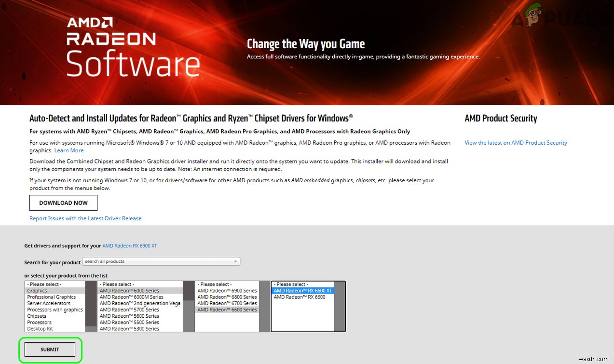Open Report Issues with the Latest Driver Release
The height and width of the screenshot is (364, 614).
point(85,218)
